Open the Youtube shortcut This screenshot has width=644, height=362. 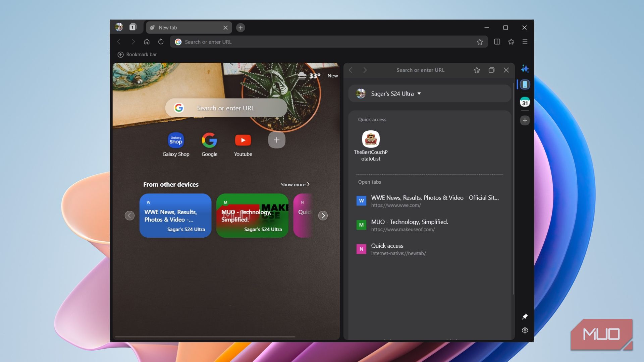[x=243, y=144]
